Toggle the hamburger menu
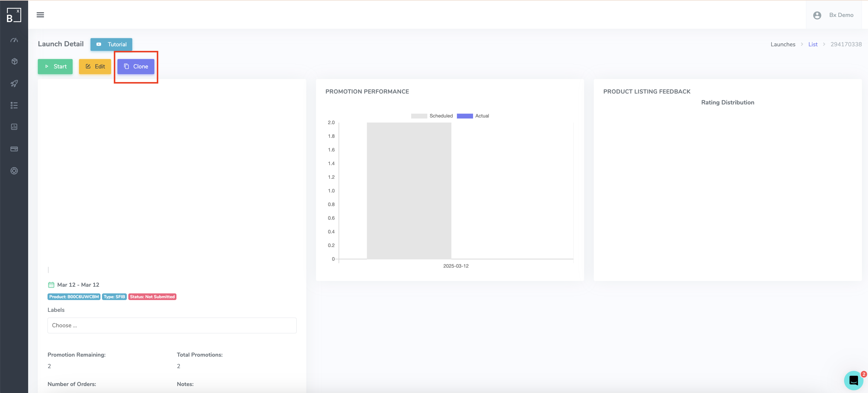This screenshot has height=393, width=868. coord(41,15)
